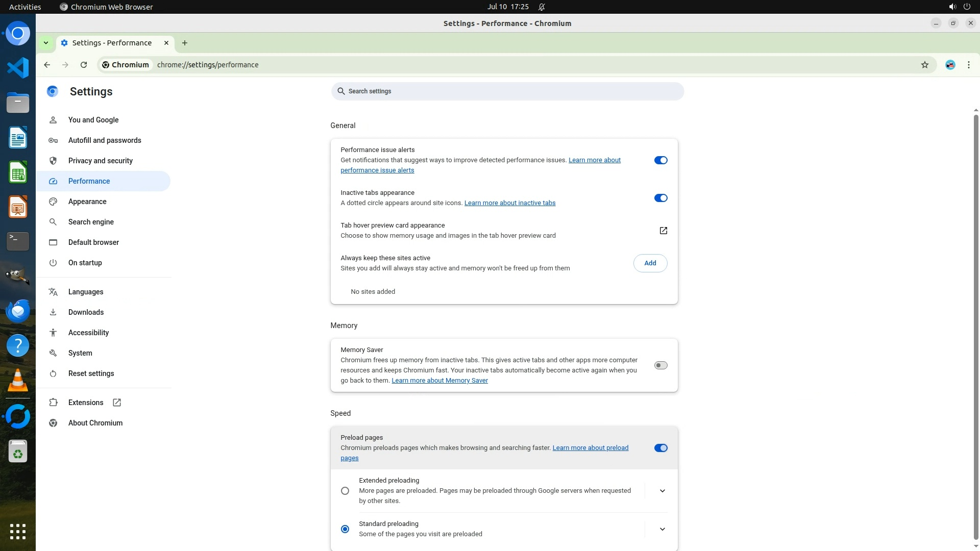
Task: Open Learn more about Memory Saver link
Action: [439, 381]
